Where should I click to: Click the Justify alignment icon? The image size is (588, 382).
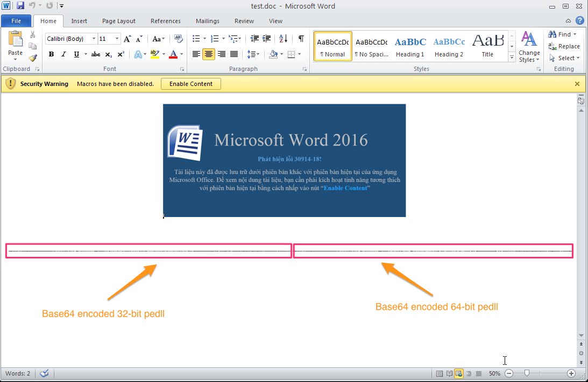click(234, 54)
